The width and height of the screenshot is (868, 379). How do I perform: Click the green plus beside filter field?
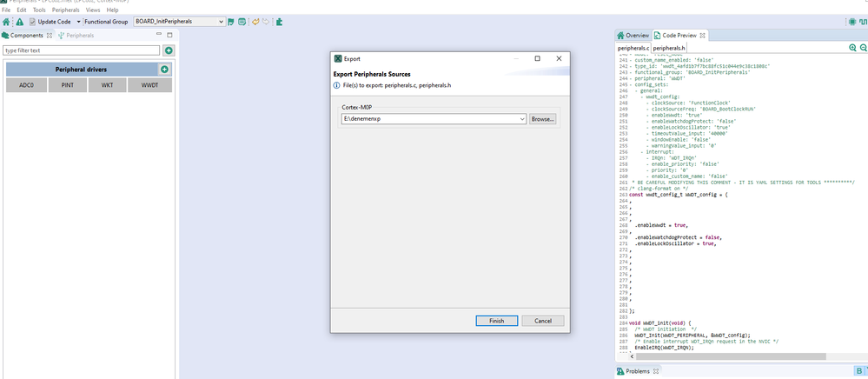169,50
